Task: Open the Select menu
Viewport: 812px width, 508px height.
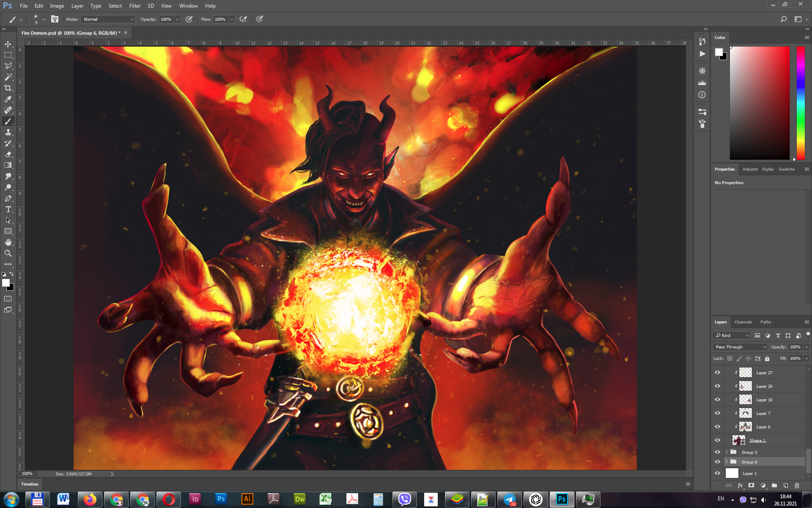Action: (115, 6)
